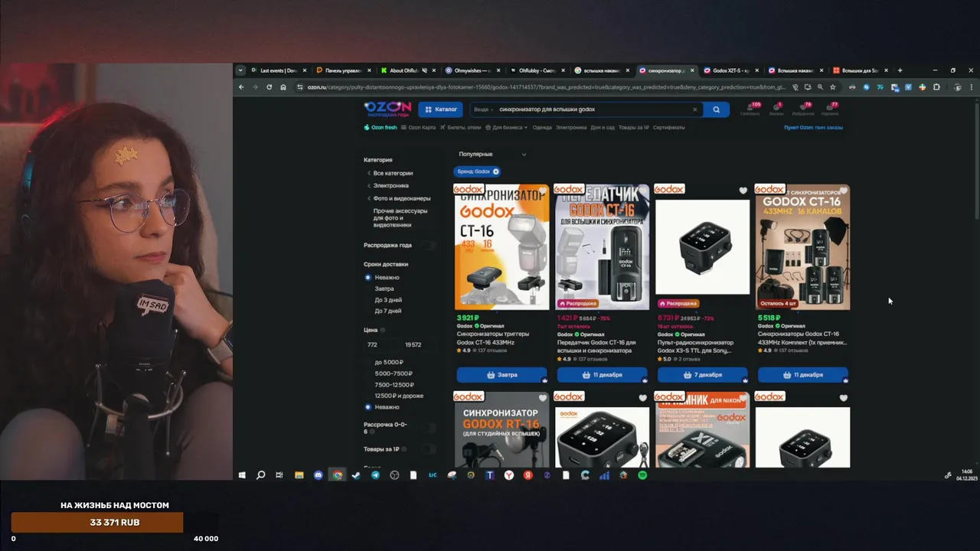Open Discord from the taskbar
The width and height of the screenshot is (980, 551).
point(318,475)
